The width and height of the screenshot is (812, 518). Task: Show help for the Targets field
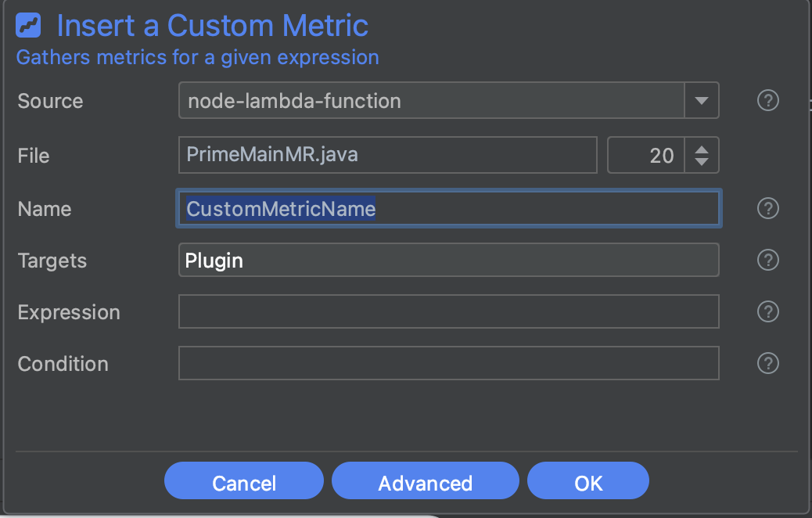(768, 260)
